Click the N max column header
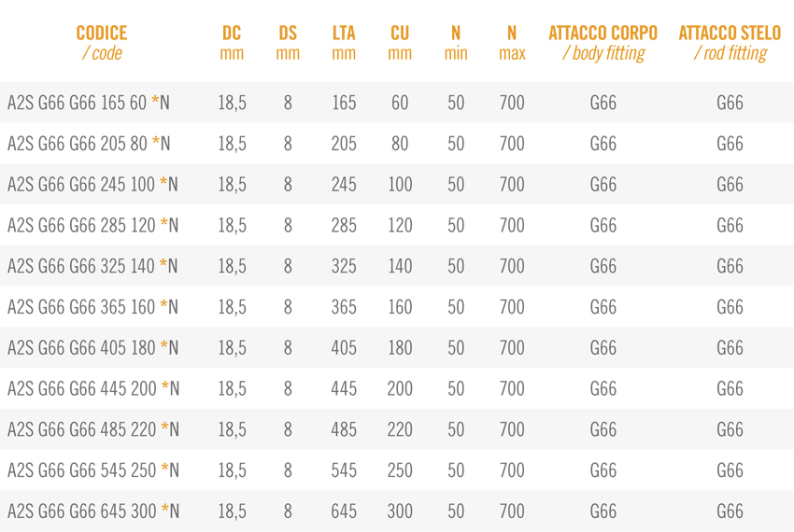Screen dimensions: 794x532 click(512, 43)
